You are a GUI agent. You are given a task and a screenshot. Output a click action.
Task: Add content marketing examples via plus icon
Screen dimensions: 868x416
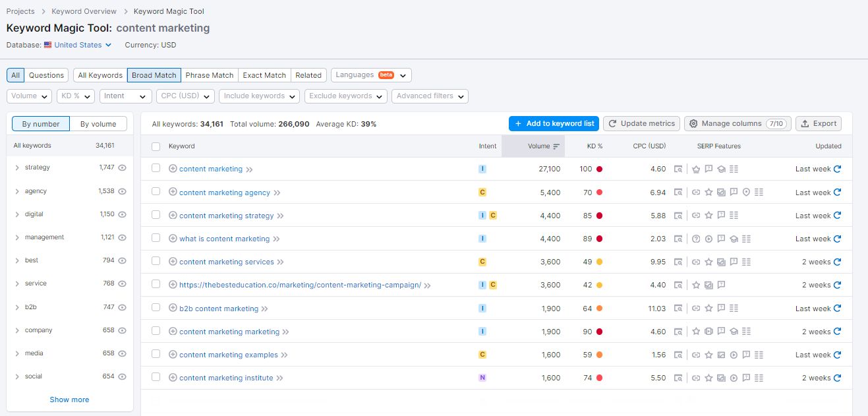(173, 354)
